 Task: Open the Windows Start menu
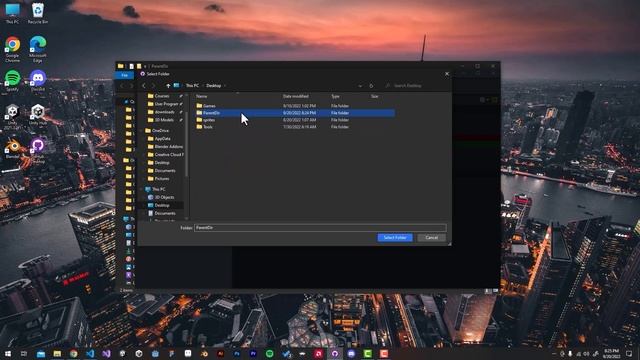(7, 353)
